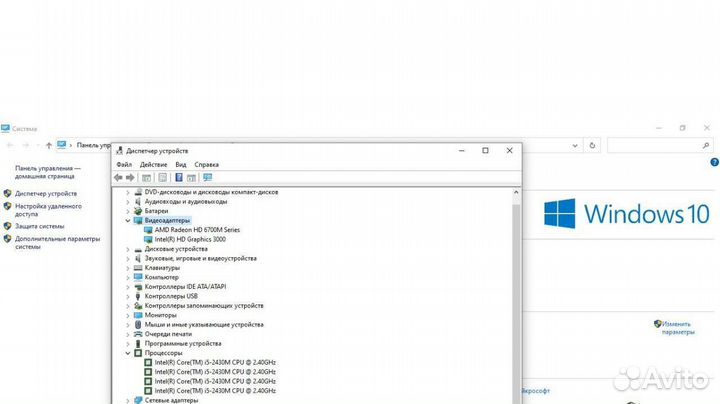The height and width of the screenshot is (404, 720).
Task: Open Диспетчер устройств link in System window
Action: [46, 194]
